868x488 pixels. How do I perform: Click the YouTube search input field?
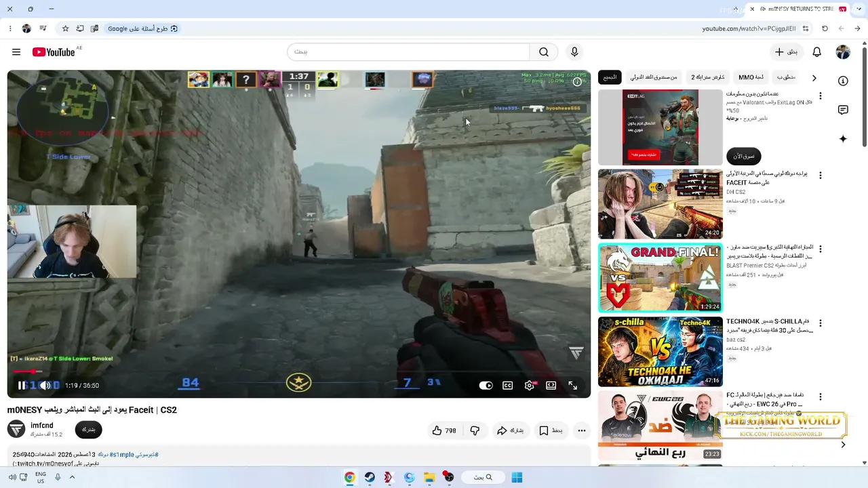(408, 52)
